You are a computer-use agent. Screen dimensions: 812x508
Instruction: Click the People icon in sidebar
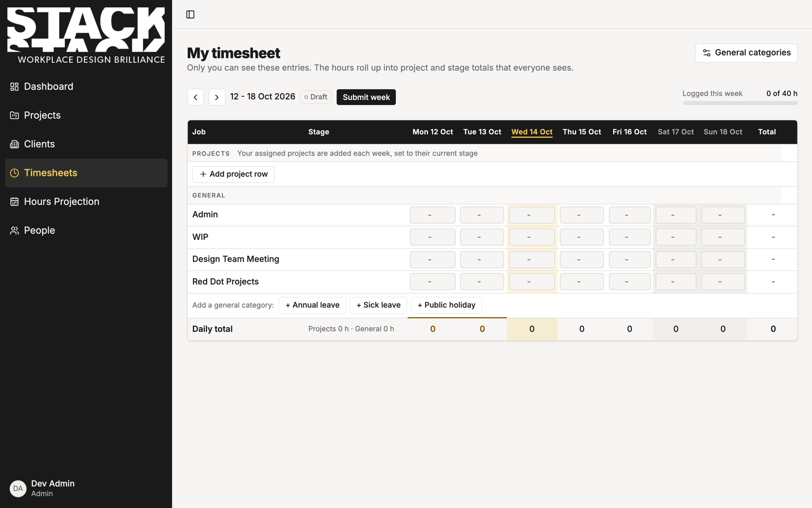14,230
